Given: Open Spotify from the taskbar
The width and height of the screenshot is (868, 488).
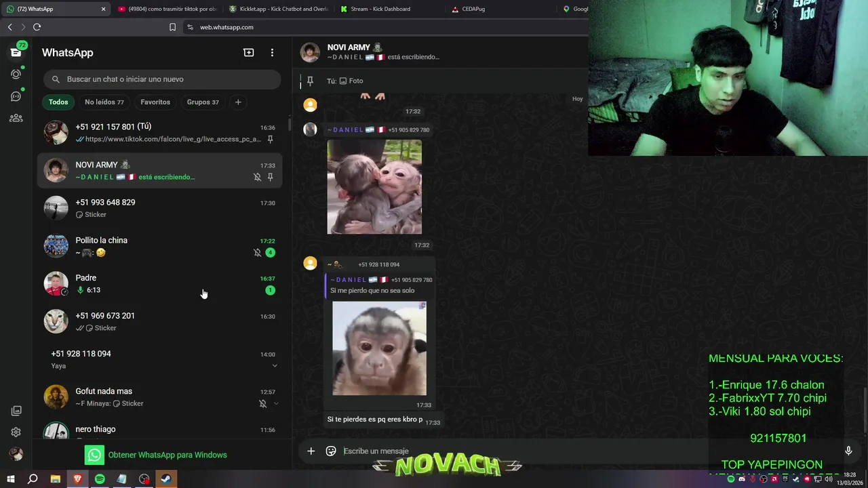Looking at the screenshot, I should pyautogui.click(x=100, y=479).
